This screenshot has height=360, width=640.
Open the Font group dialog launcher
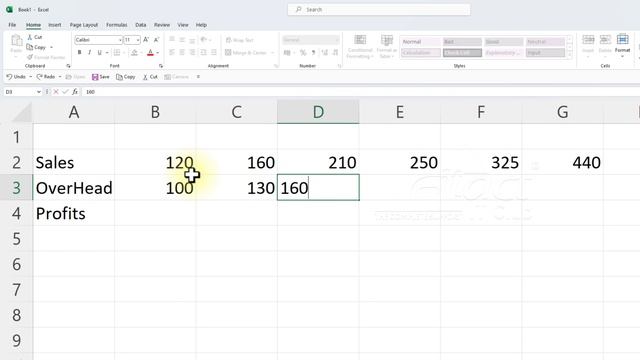point(161,66)
